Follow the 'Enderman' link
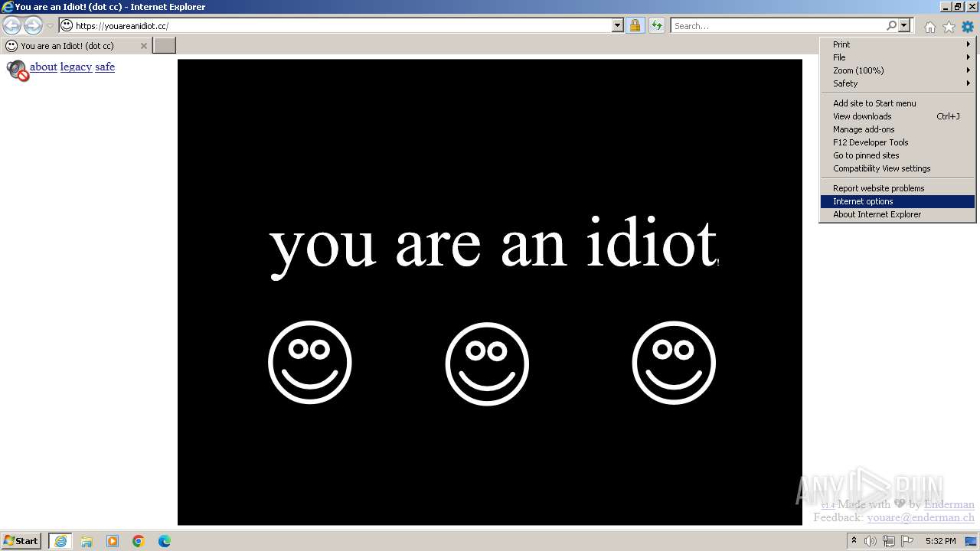This screenshot has width=980, height=551. point(949,504)
